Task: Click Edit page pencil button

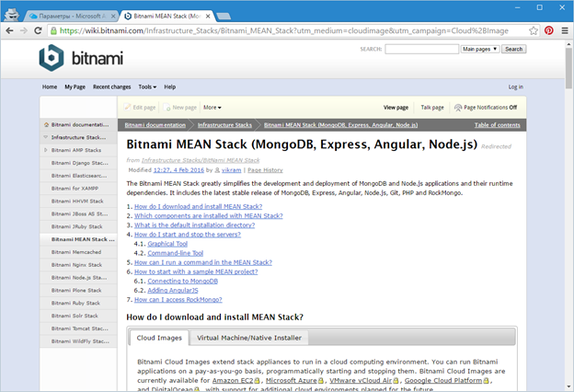Action: click(x=140, y=108)
